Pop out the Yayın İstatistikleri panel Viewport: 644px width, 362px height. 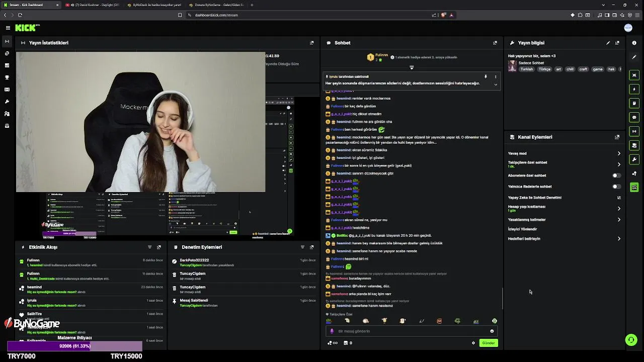pyautogui.click(x=311, y=43)
